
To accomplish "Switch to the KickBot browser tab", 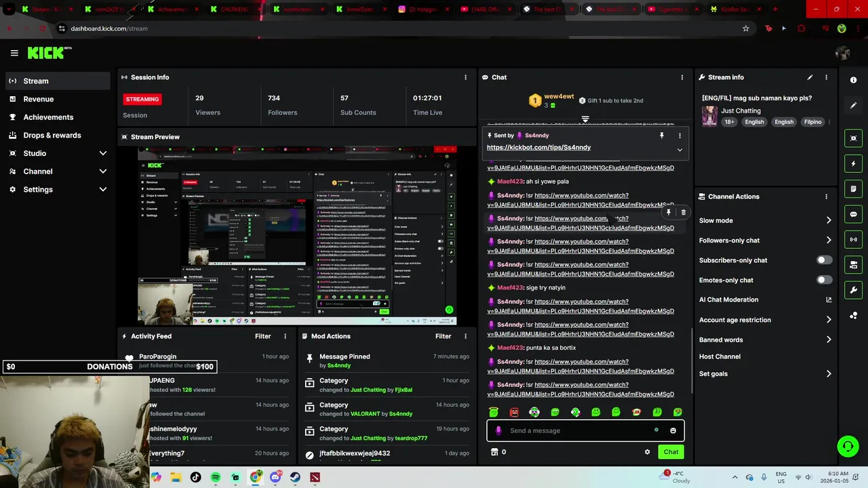I will [x=734, y=9].
